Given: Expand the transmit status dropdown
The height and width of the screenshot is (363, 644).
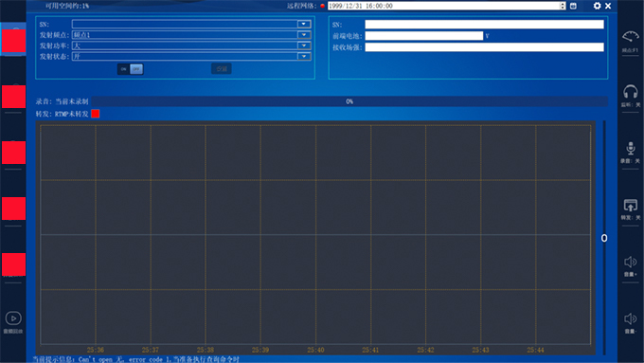Looking at the screenshot, I should [304, 56].
